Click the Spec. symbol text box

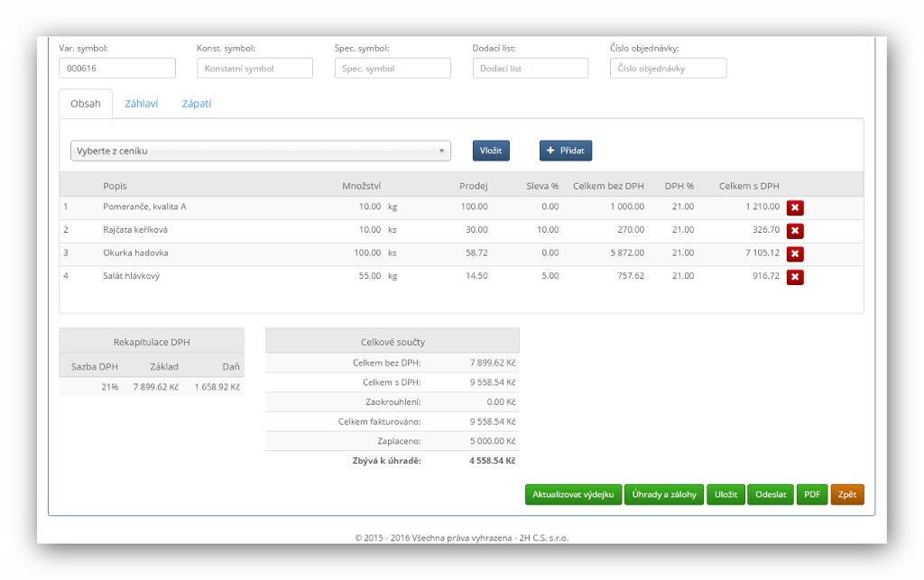point(393,69)
